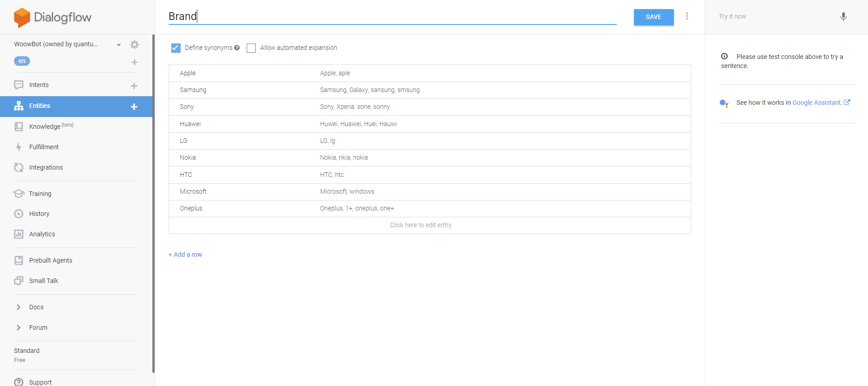The width and height of the screenshot is (868, 386).
Task: Click the Integrations cycle icon
Action: (x=19, y=167)
